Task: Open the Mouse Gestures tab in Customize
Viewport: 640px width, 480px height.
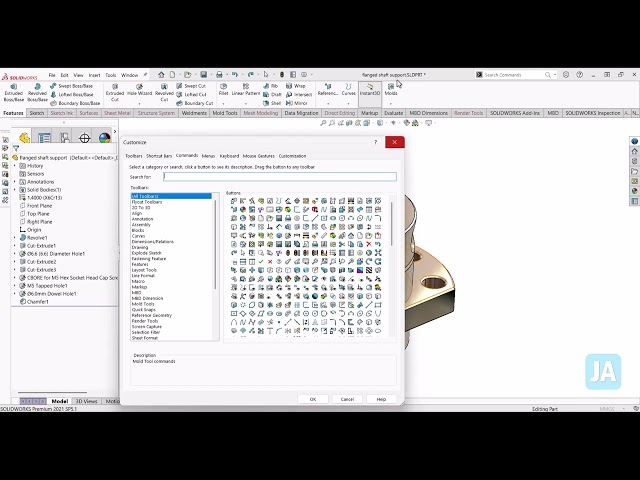Action: pyautogui.click(x=258, y=156)
